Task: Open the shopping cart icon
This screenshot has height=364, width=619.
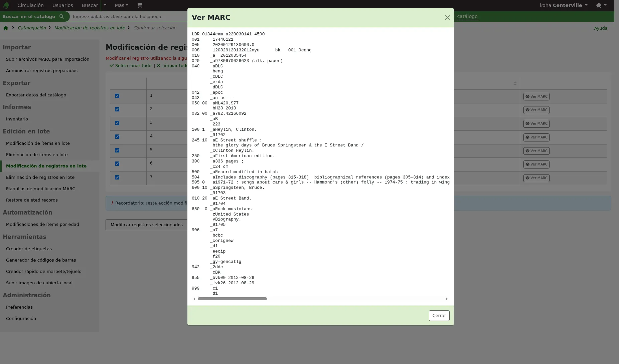Action: [x=139, y=5]
